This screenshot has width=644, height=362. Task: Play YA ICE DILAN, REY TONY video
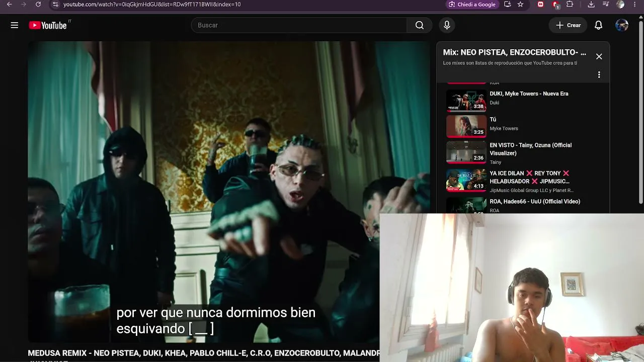530,177
